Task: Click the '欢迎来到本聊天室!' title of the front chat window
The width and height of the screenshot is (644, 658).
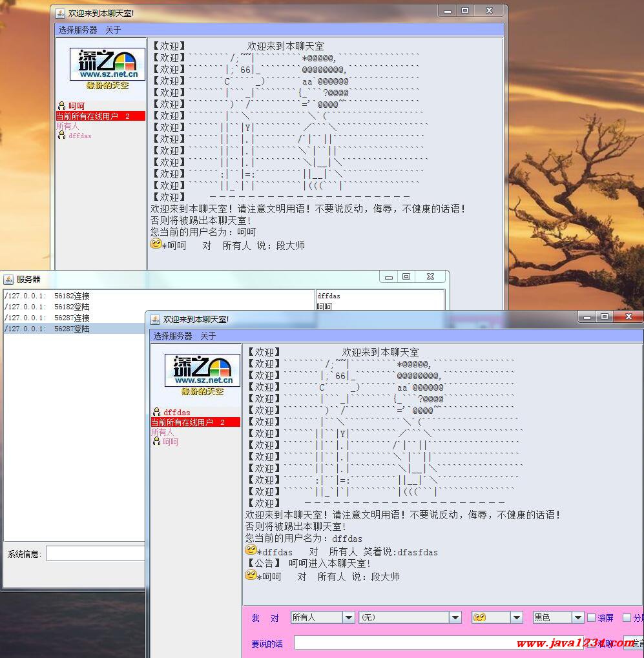Action: point(196,320)
